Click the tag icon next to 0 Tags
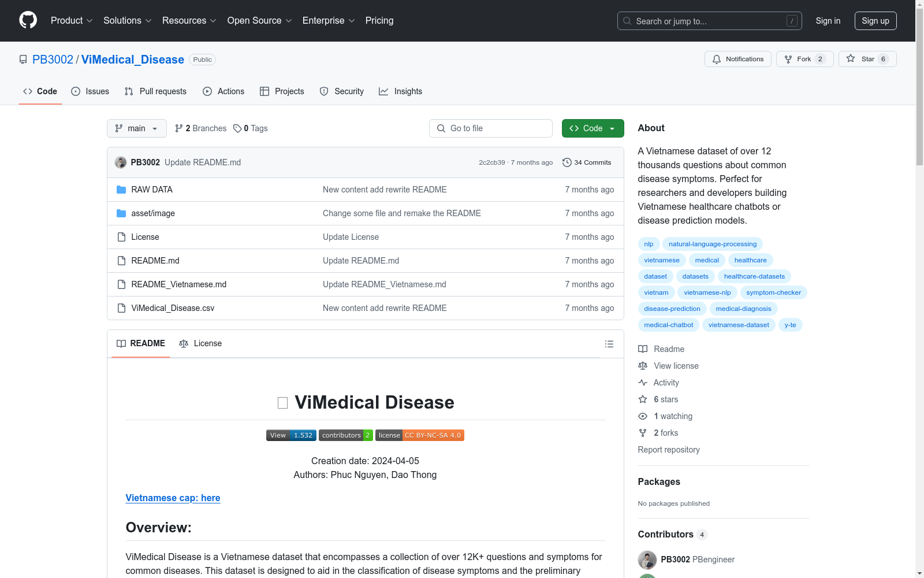The width and height of the screenshot is (924, 578). (x=237, y=128)
